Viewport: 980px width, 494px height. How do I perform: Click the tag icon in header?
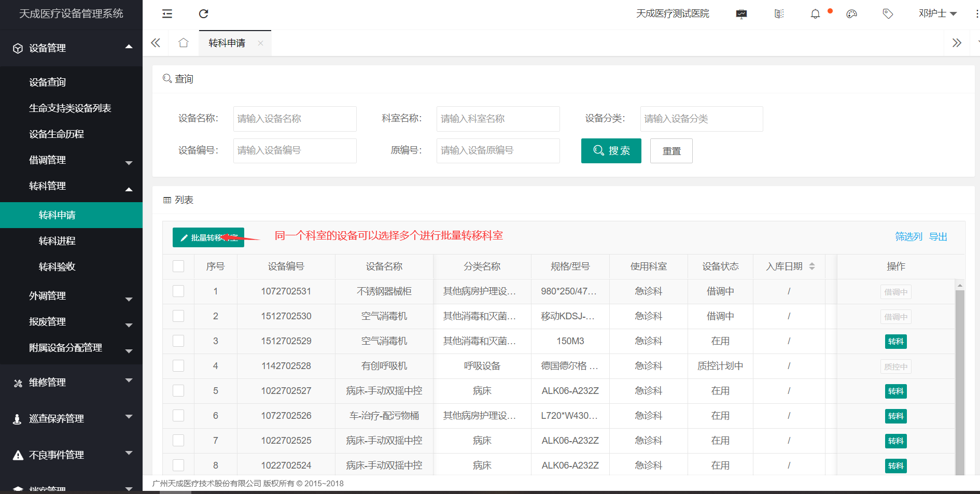click(888, 14)
